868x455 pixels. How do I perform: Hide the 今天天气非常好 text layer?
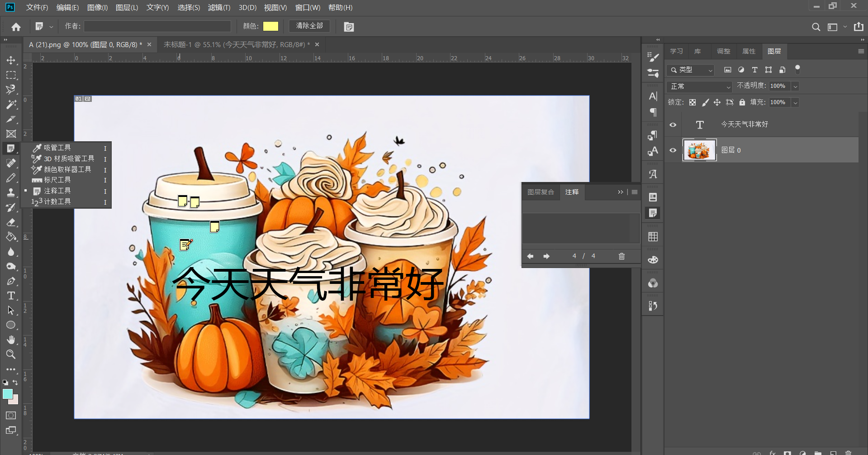tap(673, 124)
